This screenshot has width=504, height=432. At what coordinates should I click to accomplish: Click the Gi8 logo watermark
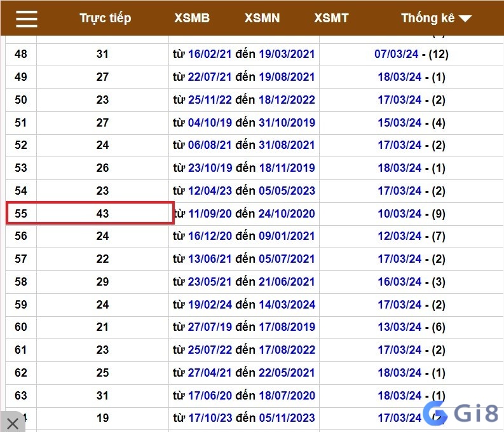(x=461, y=413)
